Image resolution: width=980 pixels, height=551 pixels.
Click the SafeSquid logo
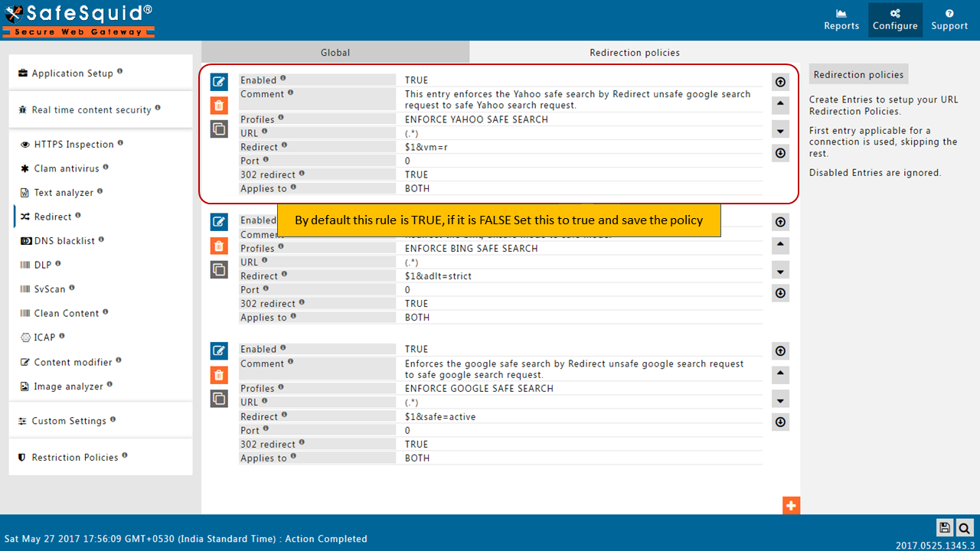(77, 20)
